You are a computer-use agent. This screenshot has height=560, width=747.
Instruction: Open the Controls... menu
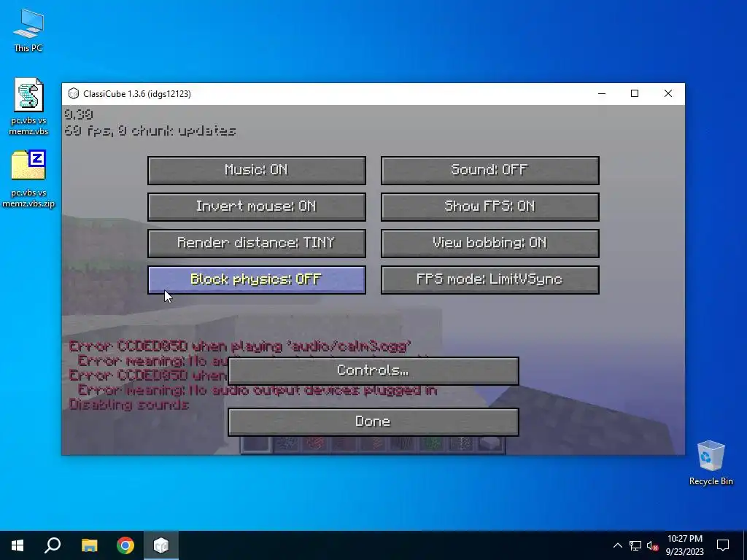(x=373, y=371)
